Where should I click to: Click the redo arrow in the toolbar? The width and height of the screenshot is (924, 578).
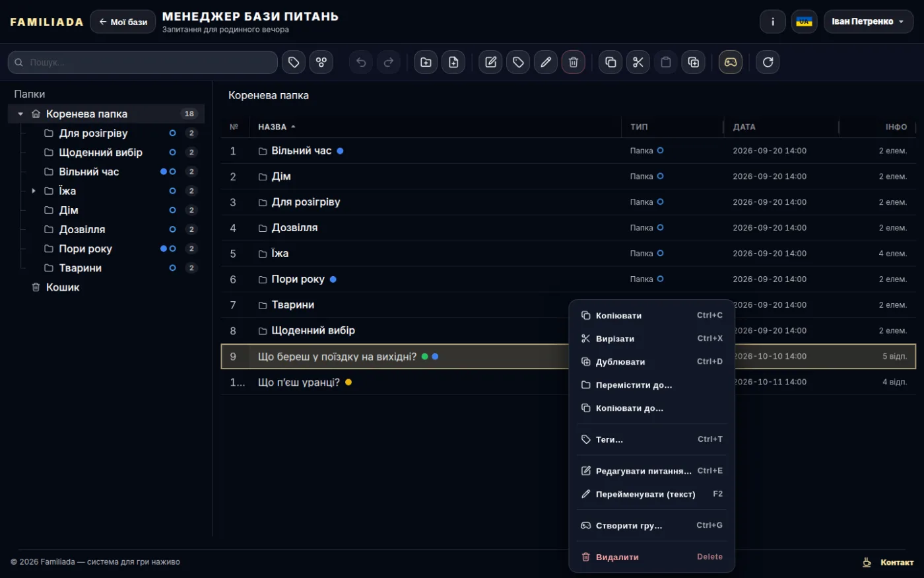point(389,62)
